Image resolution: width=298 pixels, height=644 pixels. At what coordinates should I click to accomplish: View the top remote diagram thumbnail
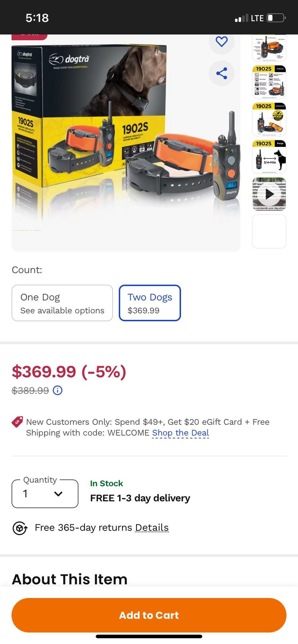[269, 48]
